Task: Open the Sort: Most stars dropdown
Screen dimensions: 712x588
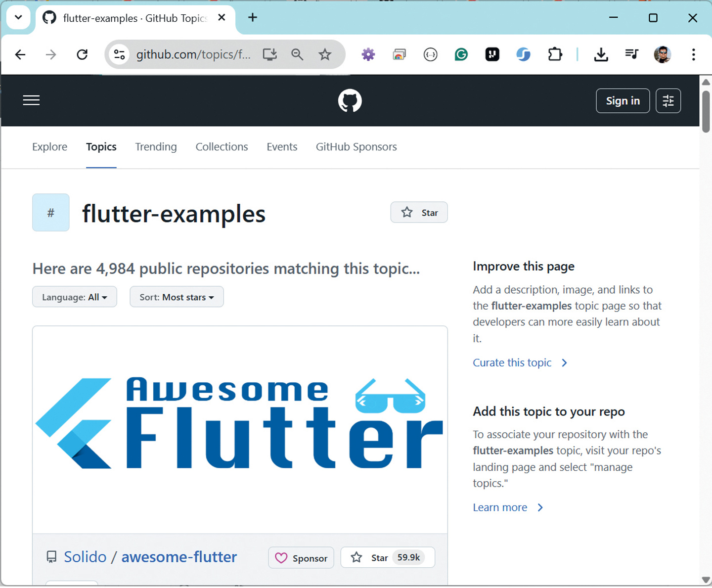Action: (177, 297)
